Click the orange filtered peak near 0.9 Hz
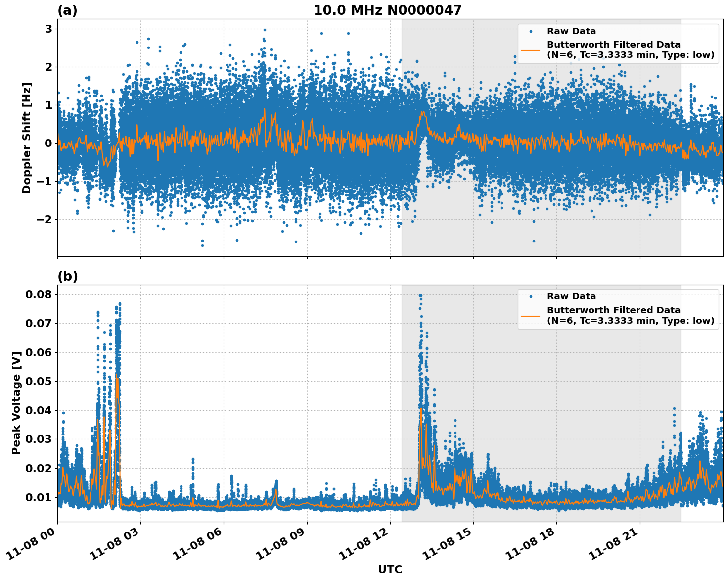The image size is (728, 580). pyautogui.click(x=264, y=108)
